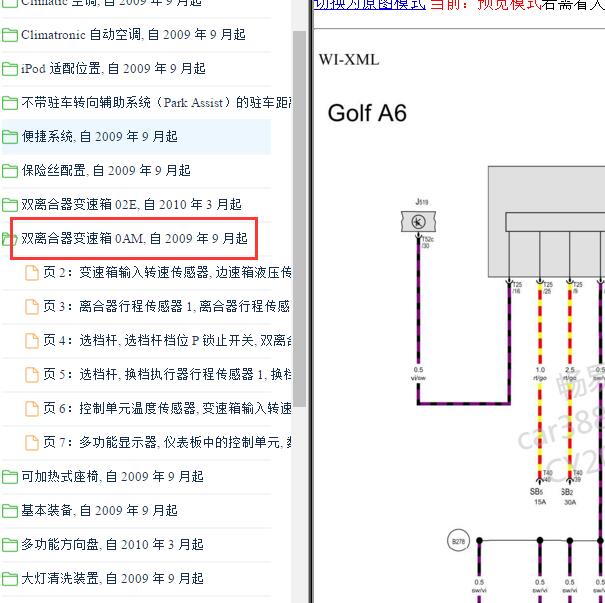Click page icon for 页 4
Image resolution: width=605 pixels, height=603 pixels.
point(32,341)
